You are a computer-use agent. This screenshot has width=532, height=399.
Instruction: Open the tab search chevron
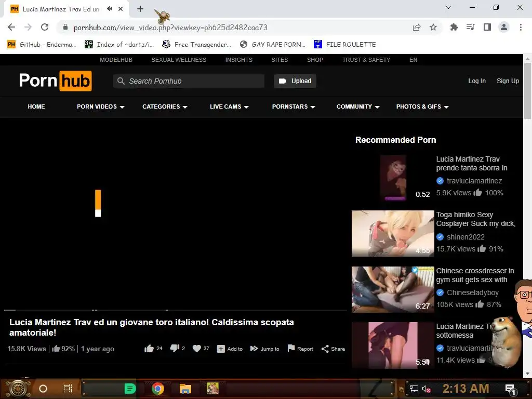(x=448, y=7)
